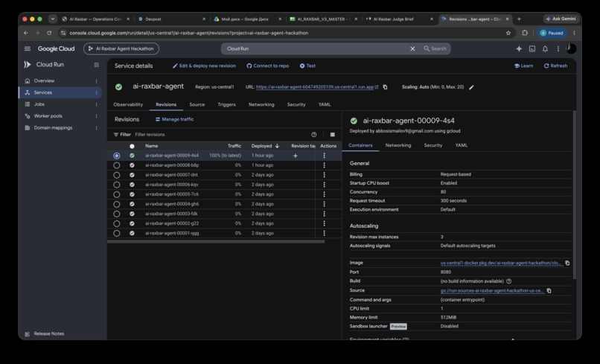
Task: Select revision ai-raxbar-agent-00003-fdk radio button
Action: click(116, 214)
